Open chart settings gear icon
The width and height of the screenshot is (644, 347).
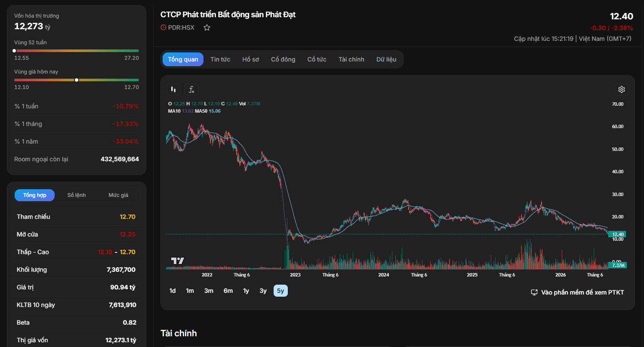tap(621, 89)
